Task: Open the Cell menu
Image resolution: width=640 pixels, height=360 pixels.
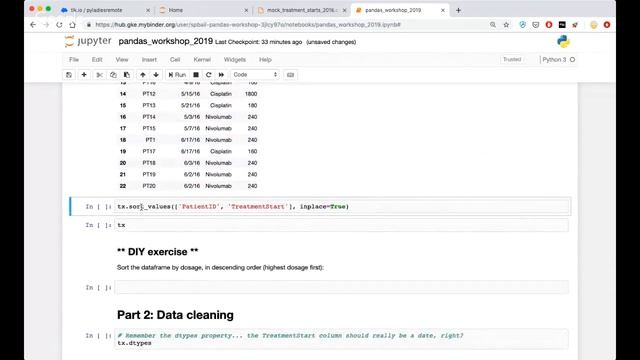Action: 175,60
